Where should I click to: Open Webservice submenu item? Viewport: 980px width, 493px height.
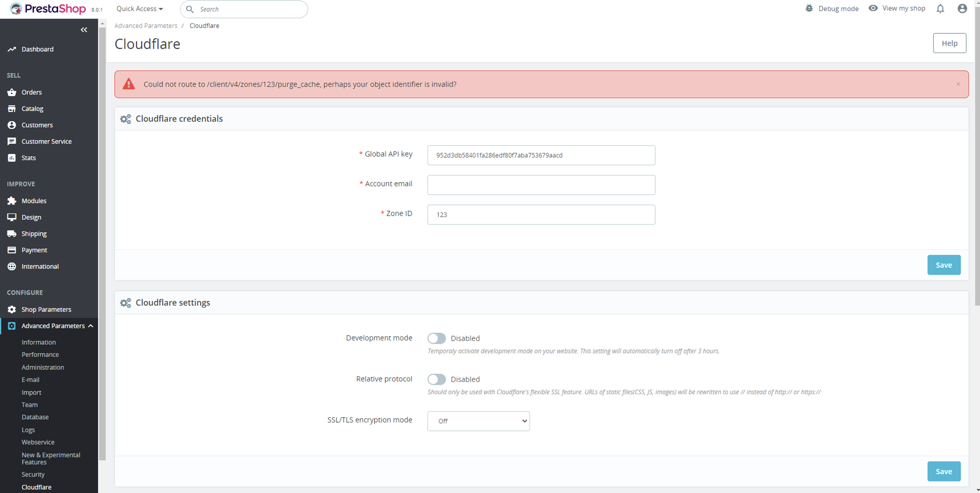38,442
